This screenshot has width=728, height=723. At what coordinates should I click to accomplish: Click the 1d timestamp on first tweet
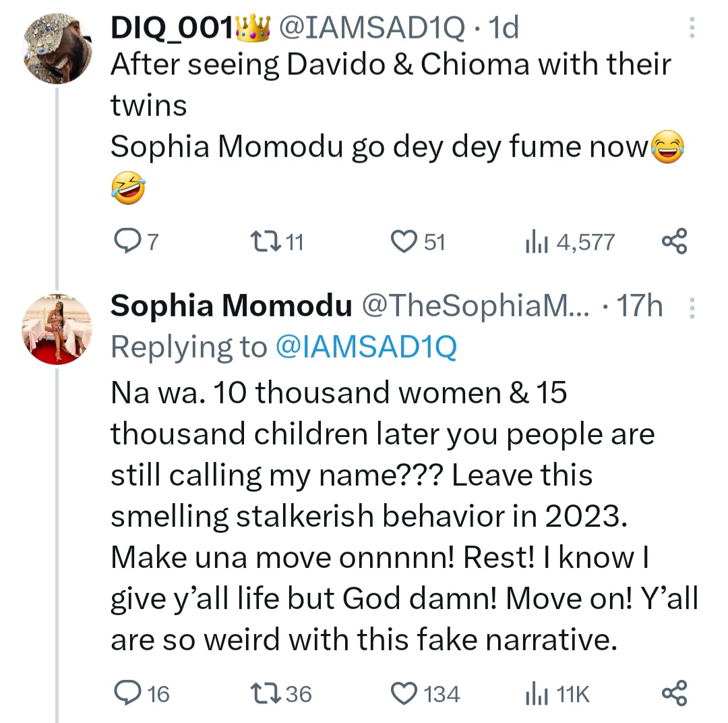tap(504, 28)
